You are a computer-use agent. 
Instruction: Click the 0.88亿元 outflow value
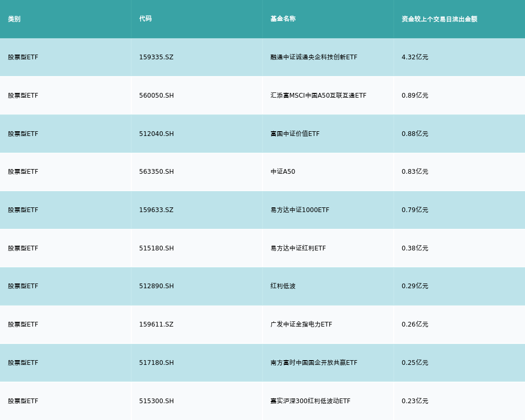[x=415, y=134]
